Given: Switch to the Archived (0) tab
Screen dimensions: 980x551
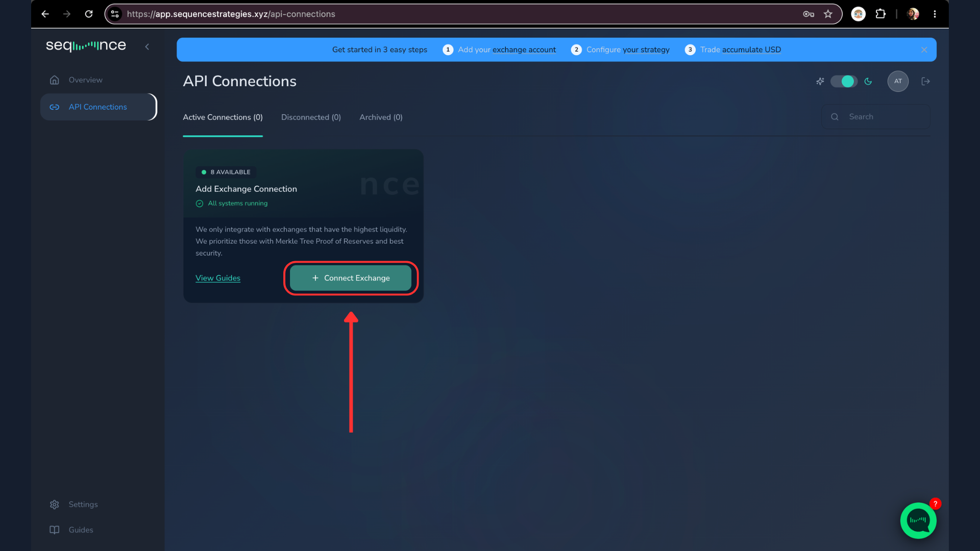Looking at the screenshot, I should click(381, 117).
